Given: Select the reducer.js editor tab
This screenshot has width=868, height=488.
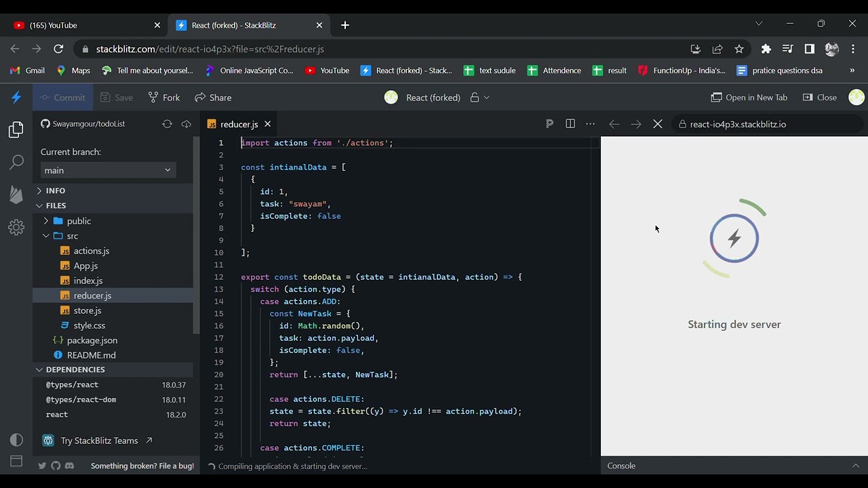Looking at the screenshot, I should [239, 124].
